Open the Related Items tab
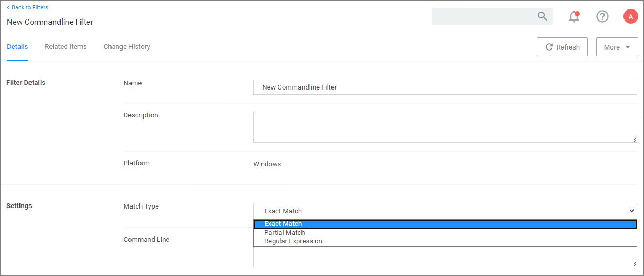The width and height of the screenshot is (644, 276). [66, 47]
